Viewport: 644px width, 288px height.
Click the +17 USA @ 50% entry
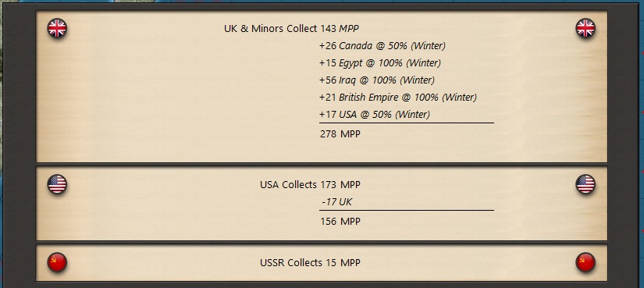(x=375, y=115)
